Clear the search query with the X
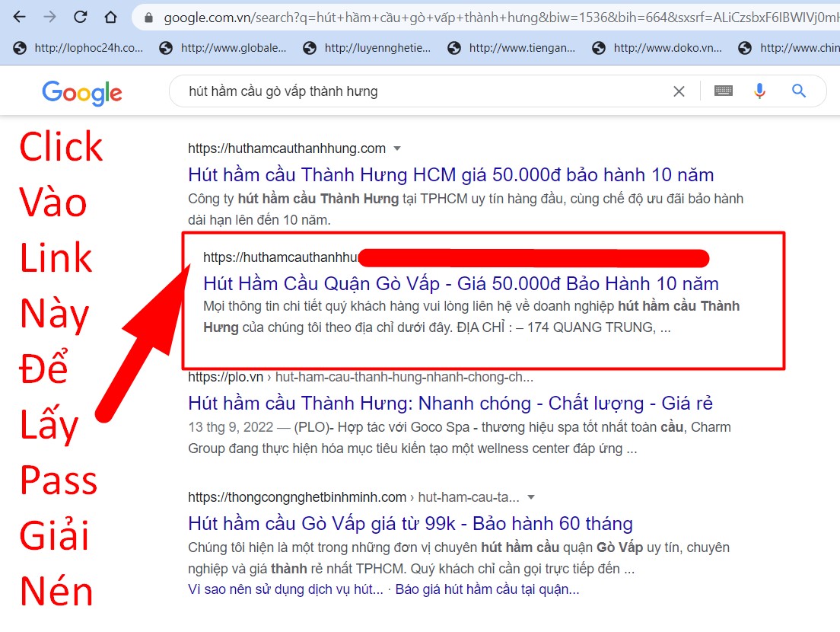The width and height of the screenshot is (840, 632). [x=679, y=91]
